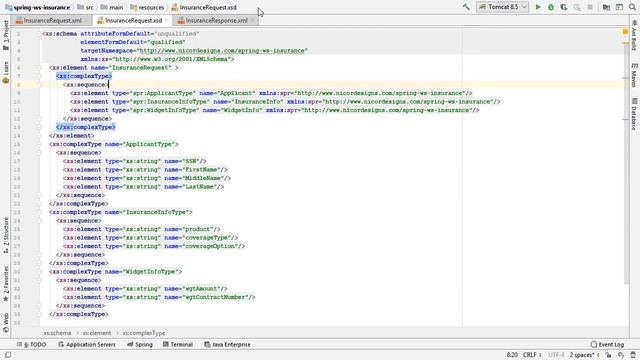The width and height of the screenshot is (640, 360).
Task: Click xs:complexType in the editor breadcrumb
Action: [x=144, y=333]
